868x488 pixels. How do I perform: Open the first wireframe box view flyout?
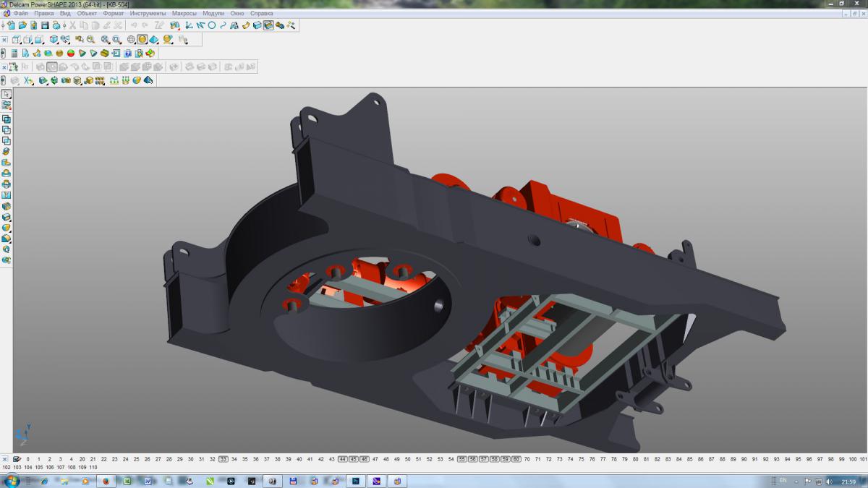pyautogui.click(x=17, y=40)
